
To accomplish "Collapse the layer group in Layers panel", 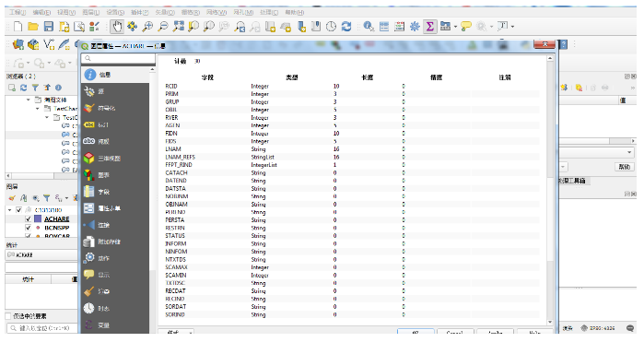I will coord(9,210).
